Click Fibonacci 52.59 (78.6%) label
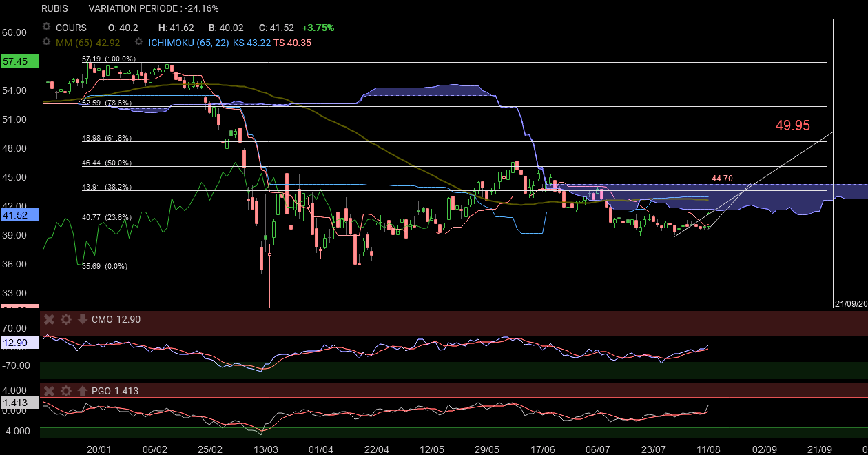 pos(107,103)
